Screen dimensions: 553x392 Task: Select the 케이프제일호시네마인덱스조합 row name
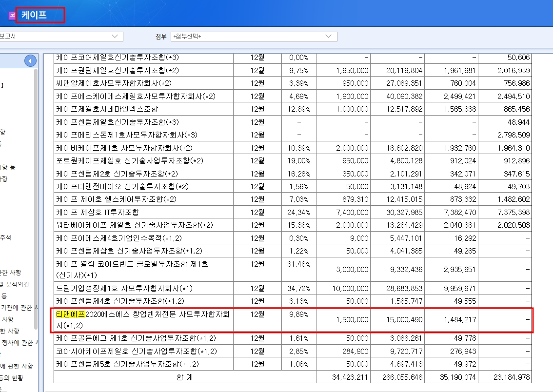[107, 109]
